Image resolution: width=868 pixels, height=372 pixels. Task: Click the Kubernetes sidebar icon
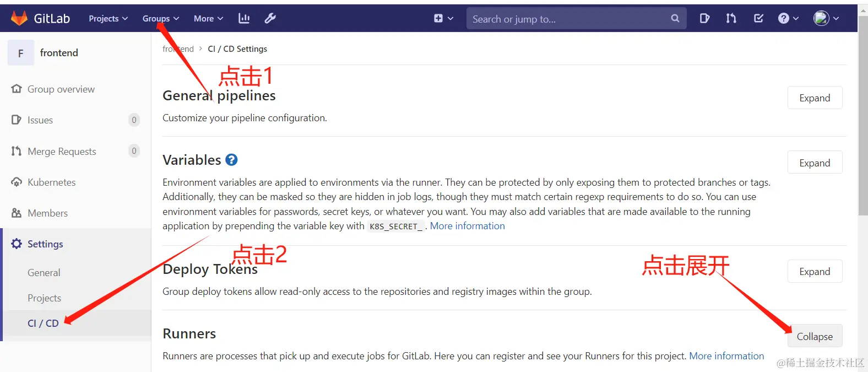pyautogui.click(x=17, y=182)
